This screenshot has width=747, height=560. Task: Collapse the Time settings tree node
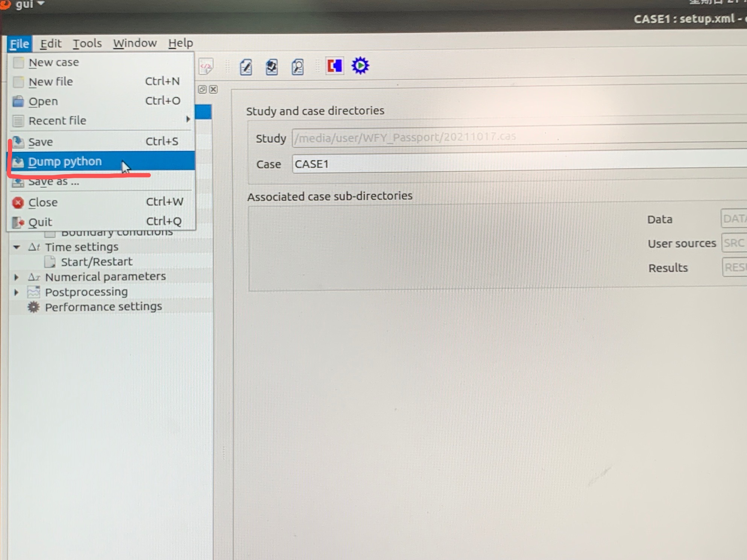17,247
